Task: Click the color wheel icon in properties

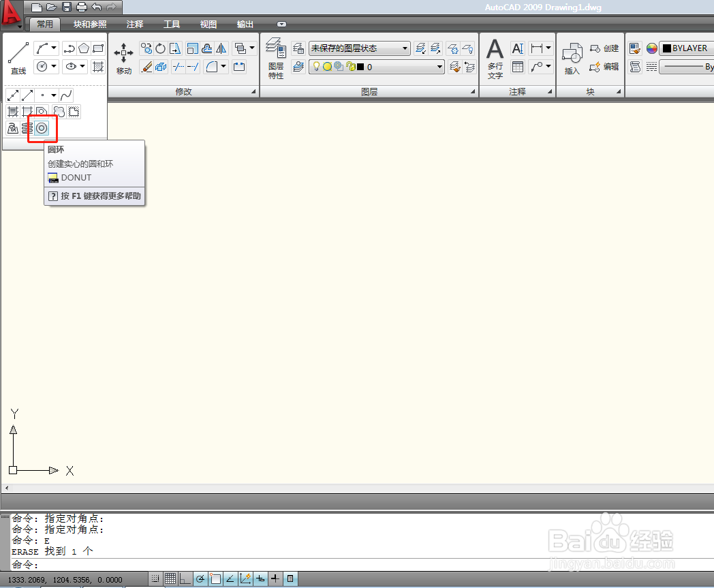Action: 651,48
